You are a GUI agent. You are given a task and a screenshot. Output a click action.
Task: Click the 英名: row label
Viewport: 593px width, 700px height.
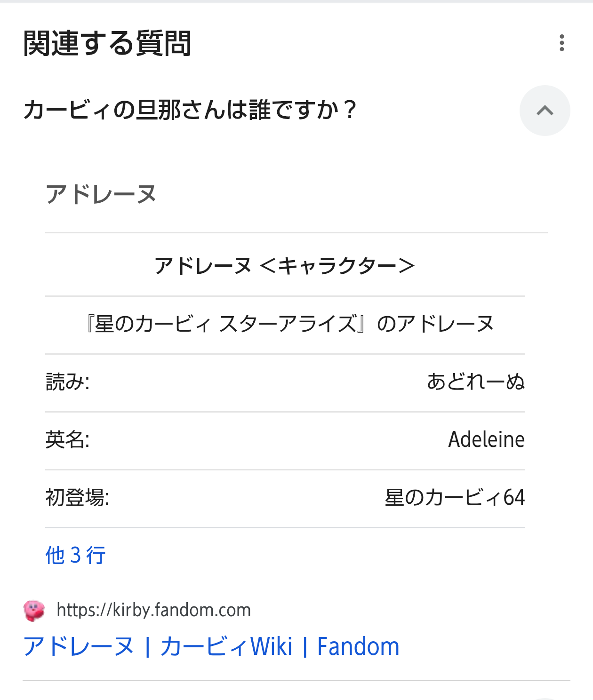[x=67, y=440]
